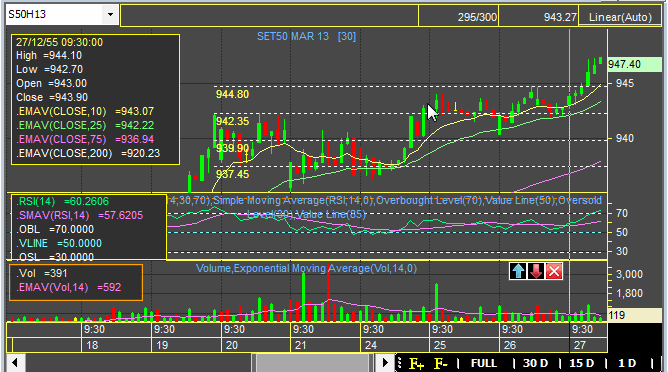Close the volume indicator panel with red X
Viewport: 668px width, 372px height.
(554, 271)
